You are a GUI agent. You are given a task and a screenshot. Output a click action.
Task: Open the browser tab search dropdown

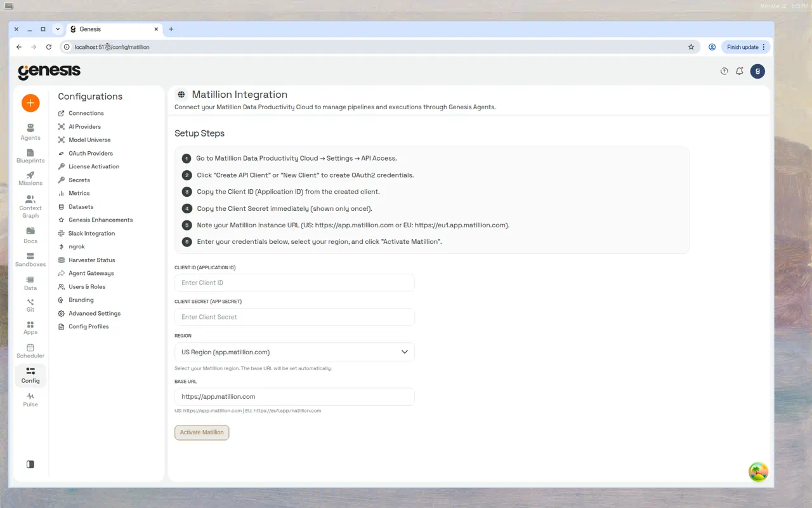pyautogui.click(x=58, y=29)
